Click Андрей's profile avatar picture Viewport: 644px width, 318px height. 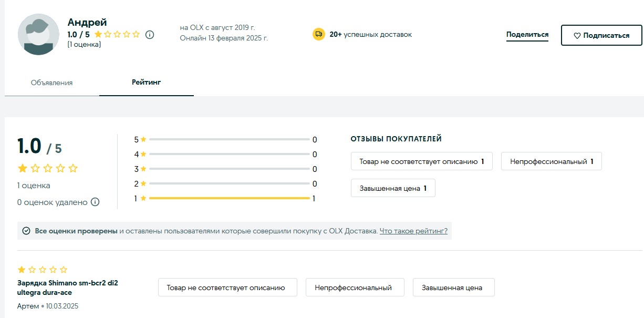coord(38,35)
